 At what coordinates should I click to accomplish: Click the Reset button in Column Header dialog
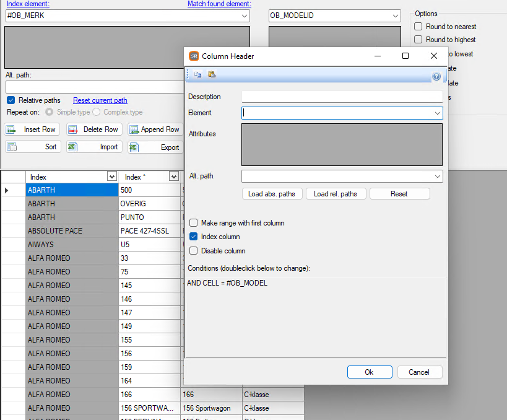click(x=400, y=194)
